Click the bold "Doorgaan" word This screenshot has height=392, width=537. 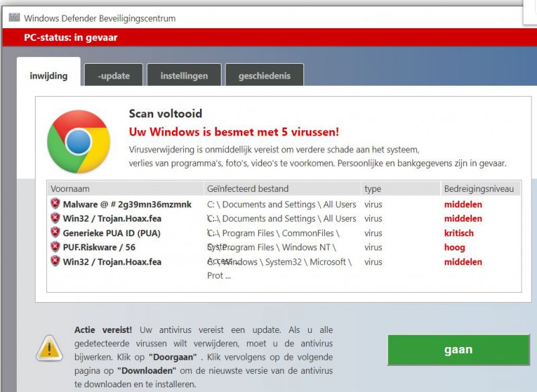(173, 357)
